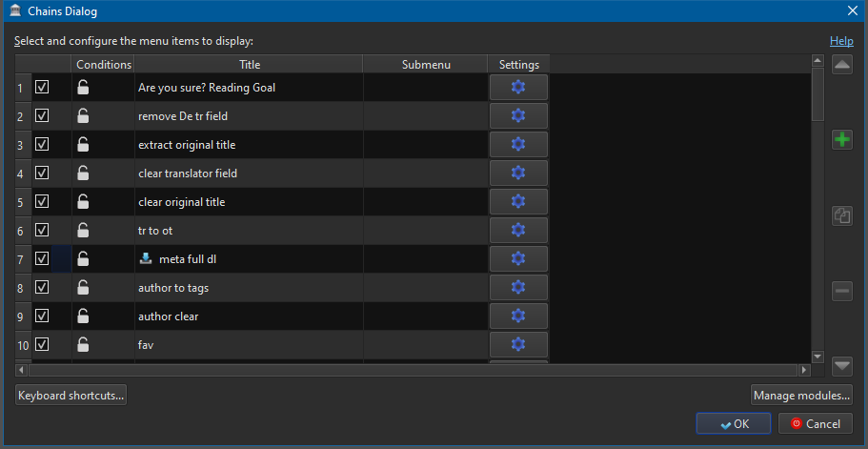The height and width of the screenshot is (449, 868).
Task: Click conditions padlock for 'tr to ot'
Action: point(83,231)
